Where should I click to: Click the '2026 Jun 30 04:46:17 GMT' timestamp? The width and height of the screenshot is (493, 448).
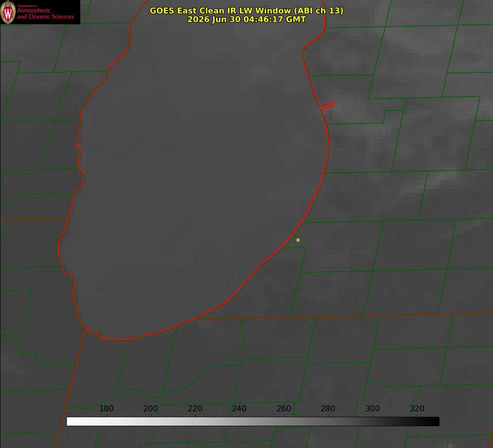247,19
